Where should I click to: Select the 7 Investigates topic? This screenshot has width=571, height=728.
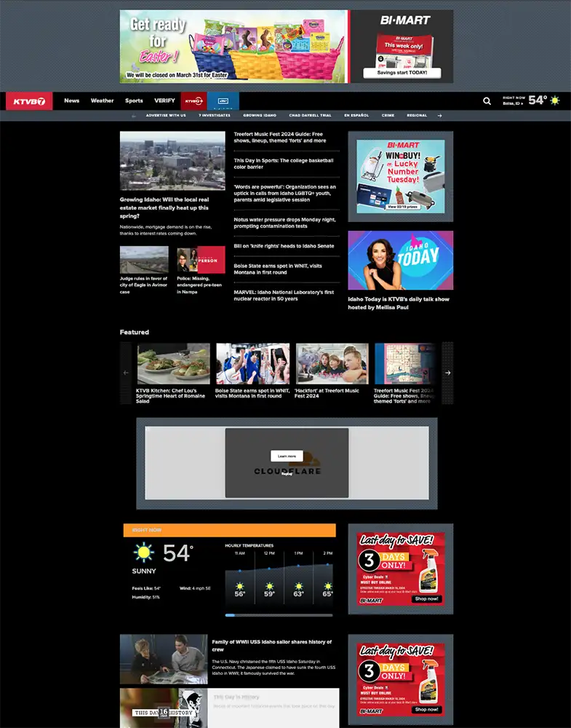215,116
